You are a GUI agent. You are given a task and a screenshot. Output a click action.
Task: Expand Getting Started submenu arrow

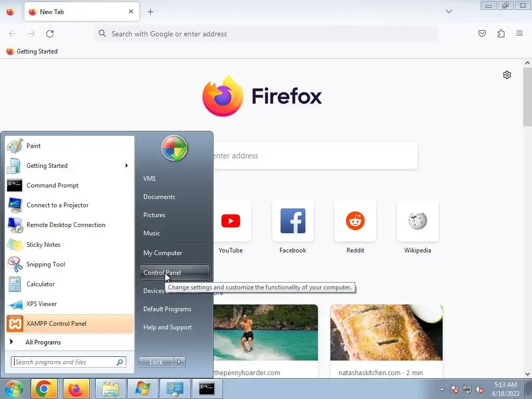point(127,166)
